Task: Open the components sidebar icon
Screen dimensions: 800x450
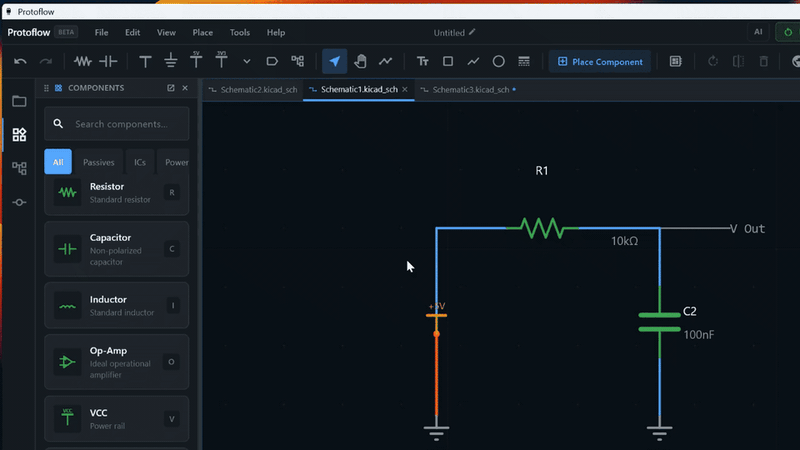Action: (x=19, y=135)
